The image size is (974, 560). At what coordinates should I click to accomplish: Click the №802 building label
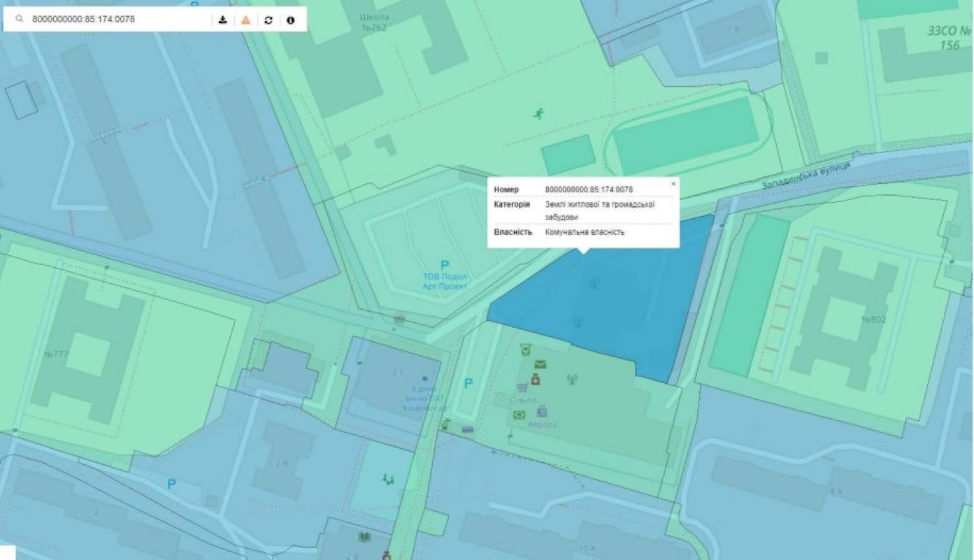[874, 320]
